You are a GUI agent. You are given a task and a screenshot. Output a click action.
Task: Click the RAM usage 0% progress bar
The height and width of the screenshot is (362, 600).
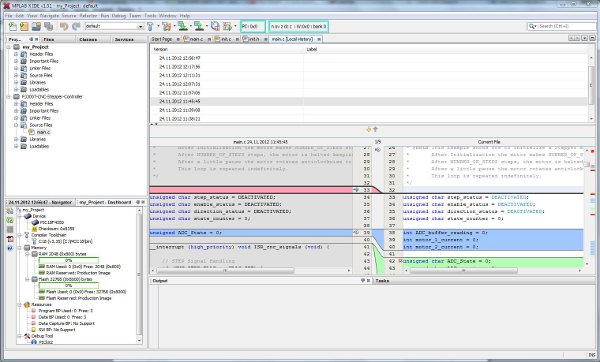pos(68,260)
